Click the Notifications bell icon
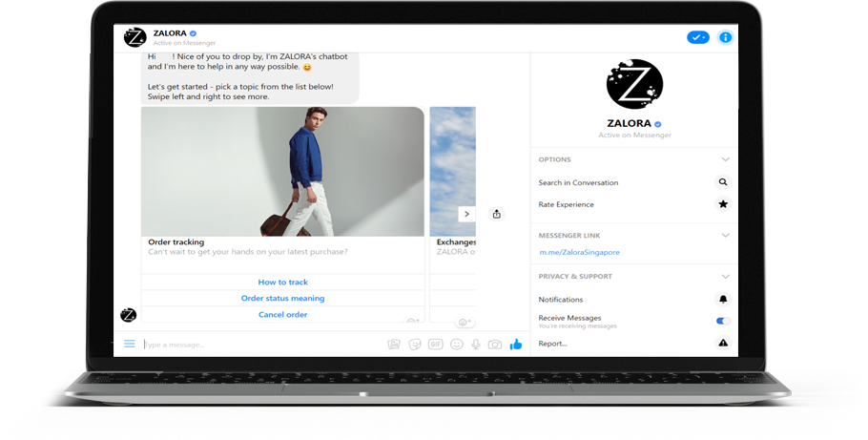The height and width of the screenshot is (440, 868). click(723, 300)
